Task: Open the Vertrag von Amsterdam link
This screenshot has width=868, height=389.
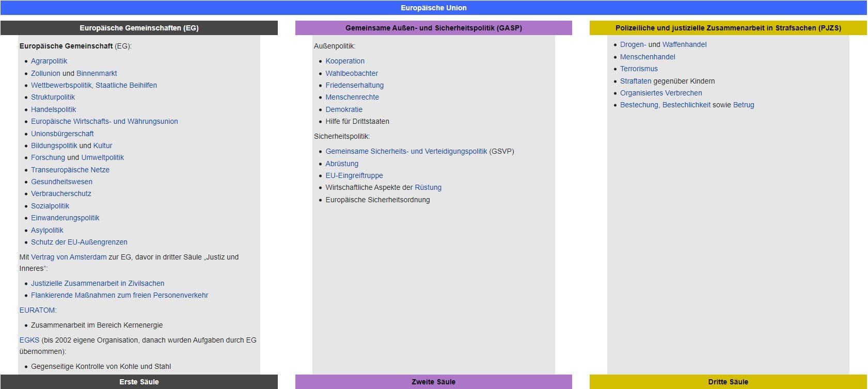Action: (69, 257)
